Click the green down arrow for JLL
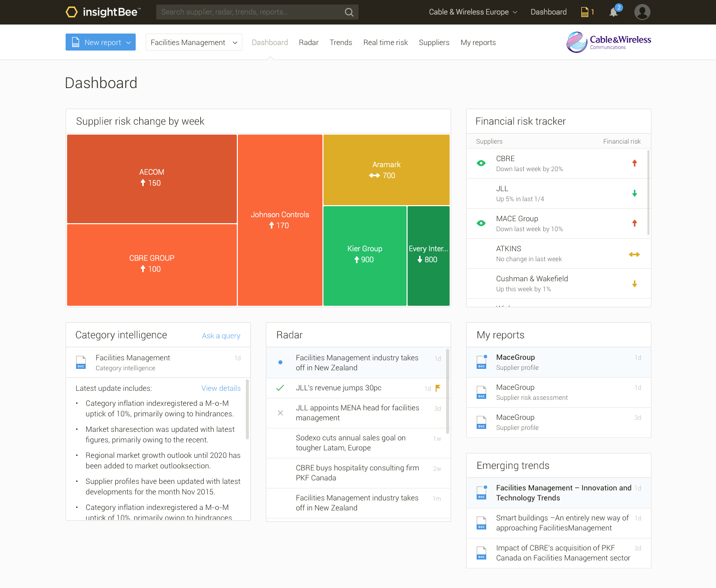Viewport: 716px width, 588px height. tap(634, 193)
